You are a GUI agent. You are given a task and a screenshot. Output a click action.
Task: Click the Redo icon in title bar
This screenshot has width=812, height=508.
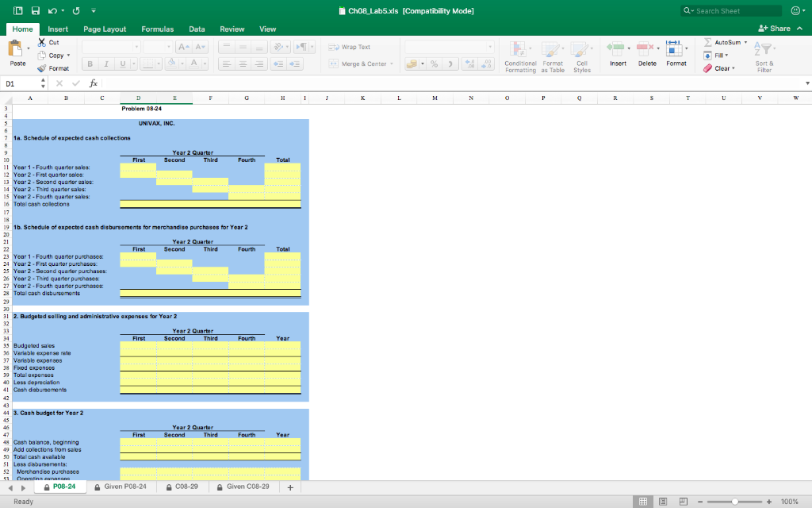click(76, 10)
